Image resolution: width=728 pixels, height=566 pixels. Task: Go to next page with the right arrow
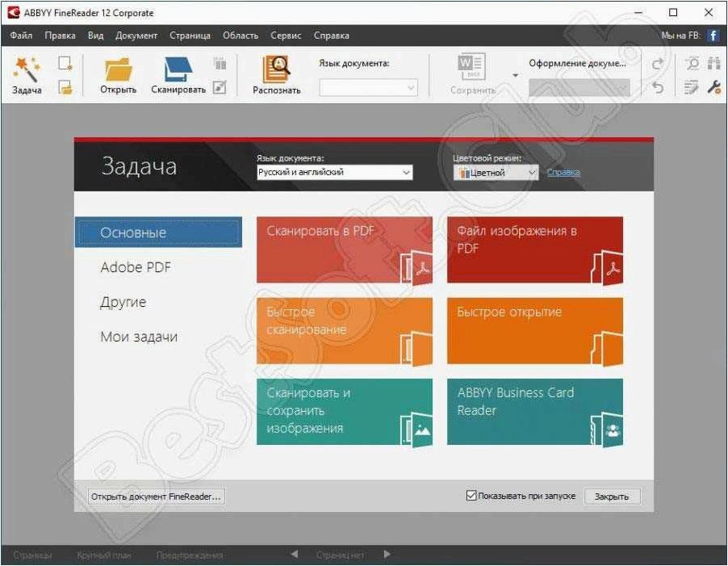point(387,554)
